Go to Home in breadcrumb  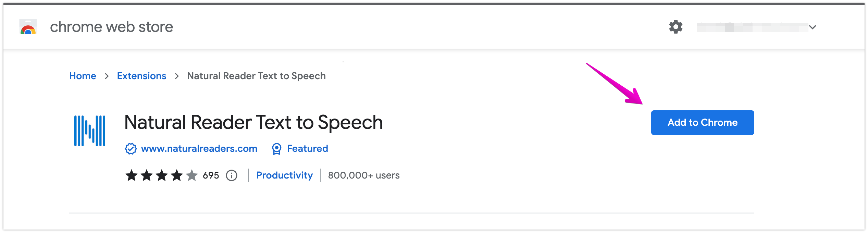pos(83,76)
